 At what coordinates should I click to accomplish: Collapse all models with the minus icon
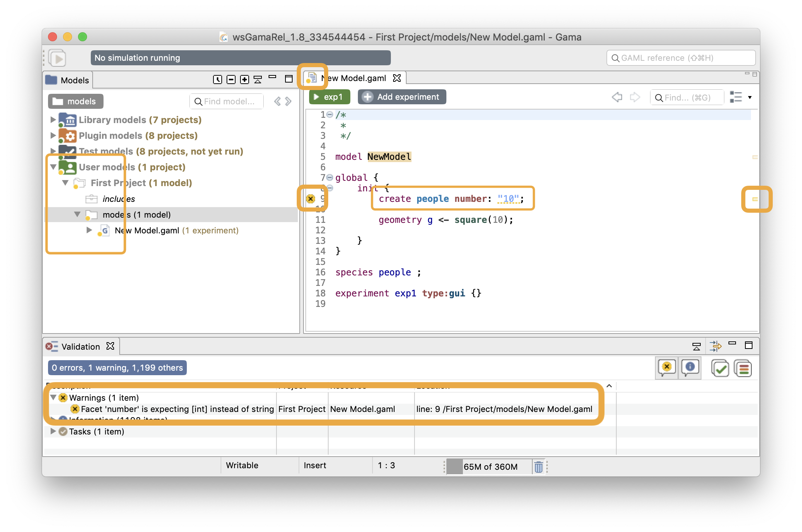231,79
